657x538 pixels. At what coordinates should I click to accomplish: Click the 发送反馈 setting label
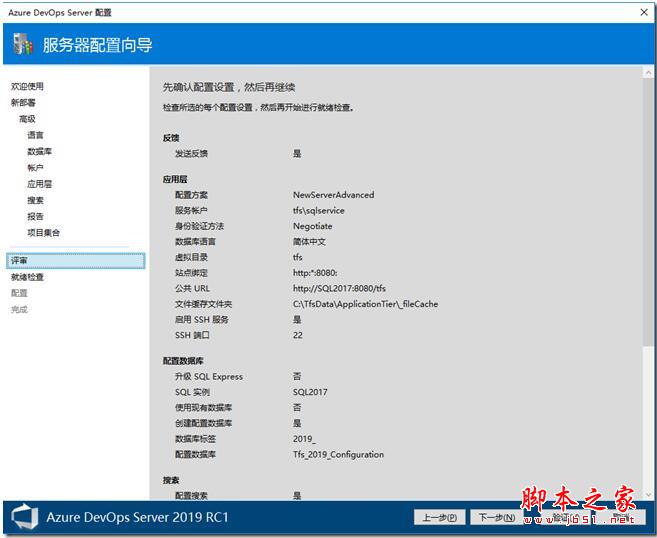tap(191, 154)
